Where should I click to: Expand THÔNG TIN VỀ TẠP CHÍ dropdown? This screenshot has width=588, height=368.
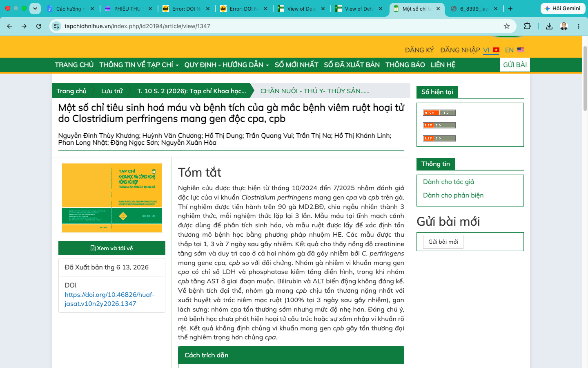tap(139, 65)
